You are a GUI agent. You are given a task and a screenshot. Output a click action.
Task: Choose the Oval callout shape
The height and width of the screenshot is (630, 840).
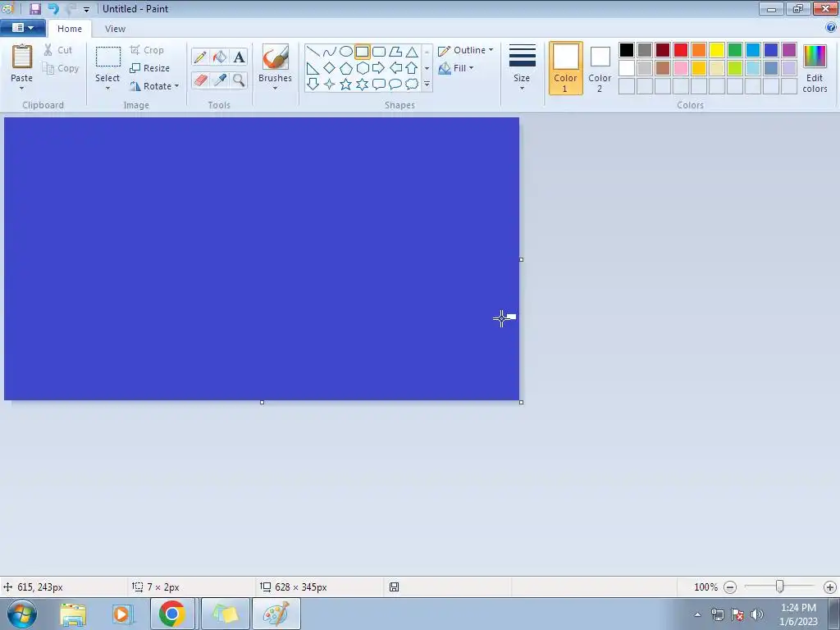coord(395,84)
